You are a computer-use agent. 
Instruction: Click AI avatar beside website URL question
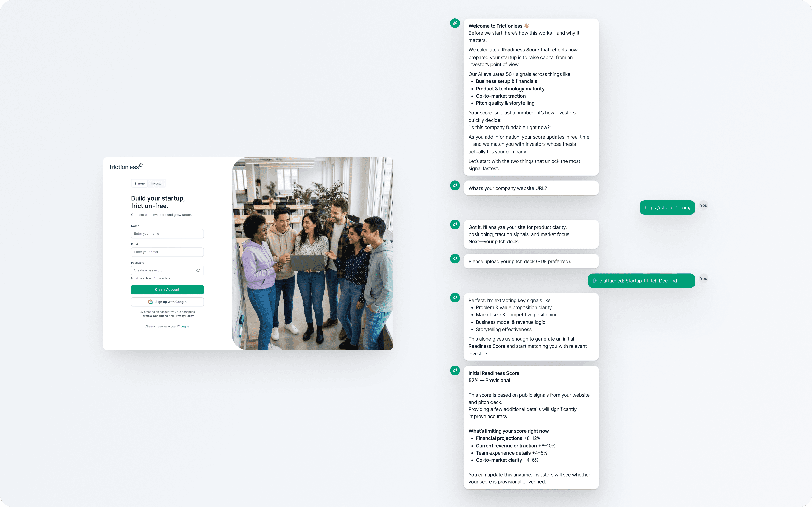(455, 185)
